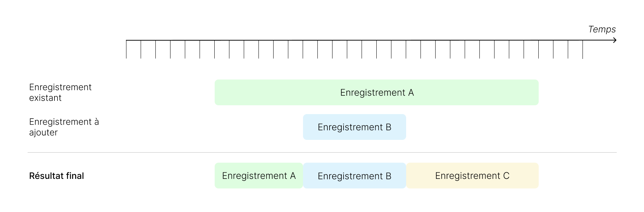Select the wide green Enregistrement A bar
This screenshot has height=212, width=644.
click(376, 92)
